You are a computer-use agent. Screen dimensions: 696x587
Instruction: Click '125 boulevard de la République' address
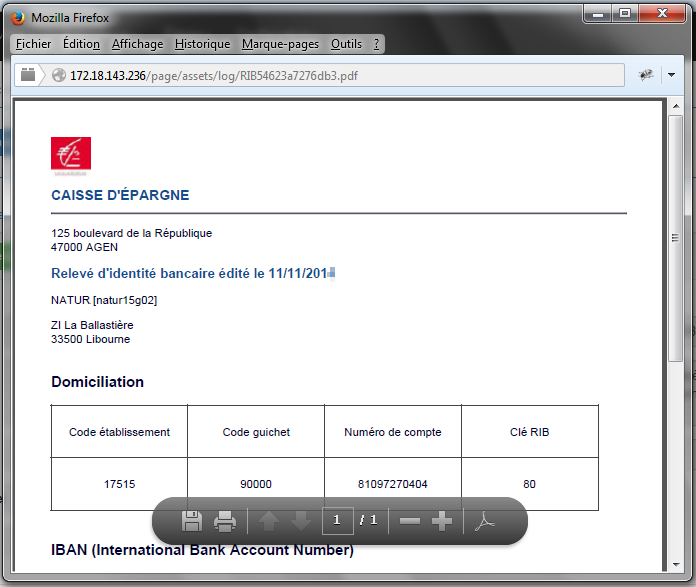(131, 233)
